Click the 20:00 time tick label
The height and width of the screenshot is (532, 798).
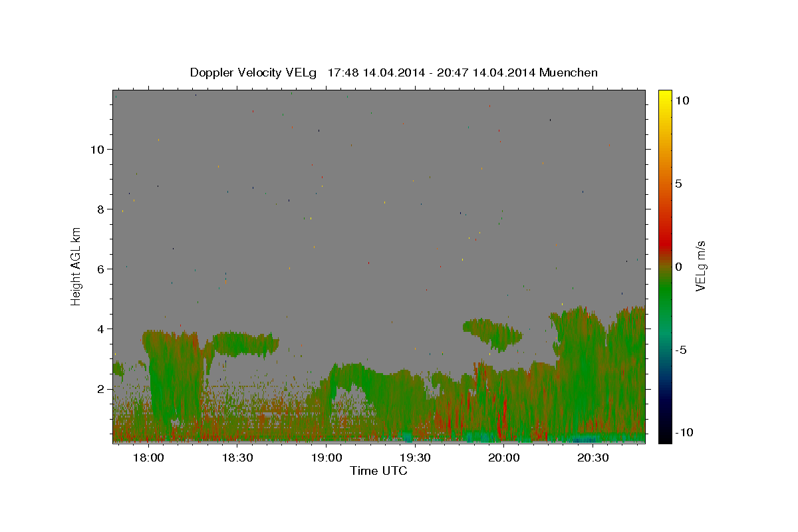point(504,458)
